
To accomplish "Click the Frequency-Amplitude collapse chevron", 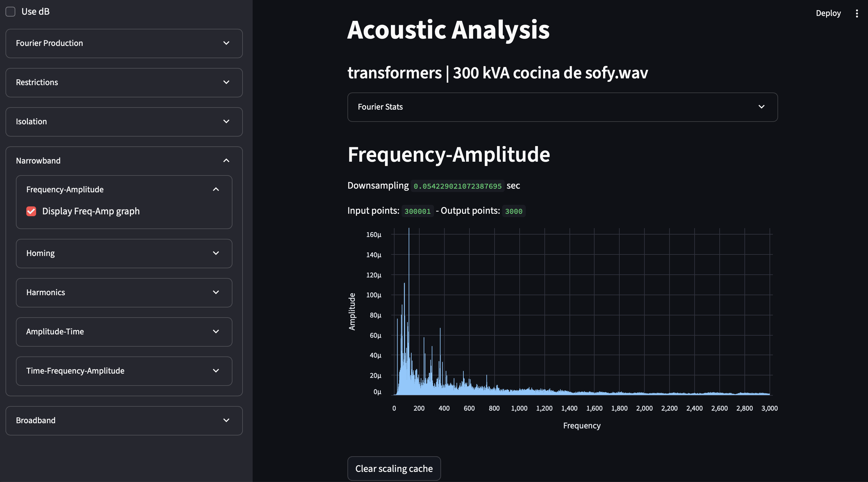I will 216,190.
